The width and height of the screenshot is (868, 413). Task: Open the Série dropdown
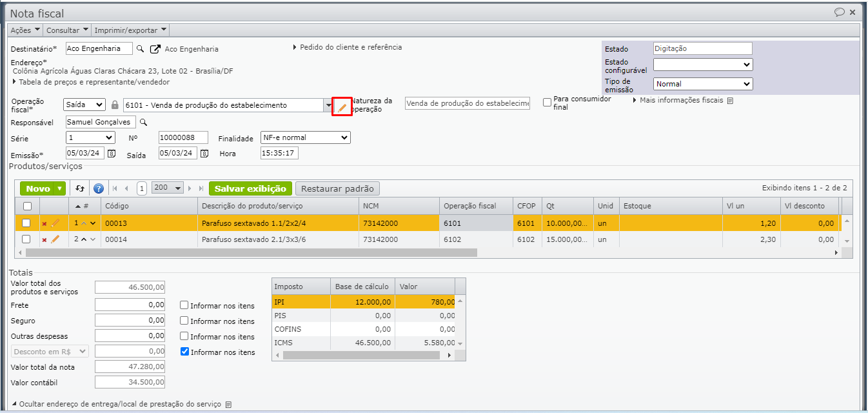pos(90,137)
